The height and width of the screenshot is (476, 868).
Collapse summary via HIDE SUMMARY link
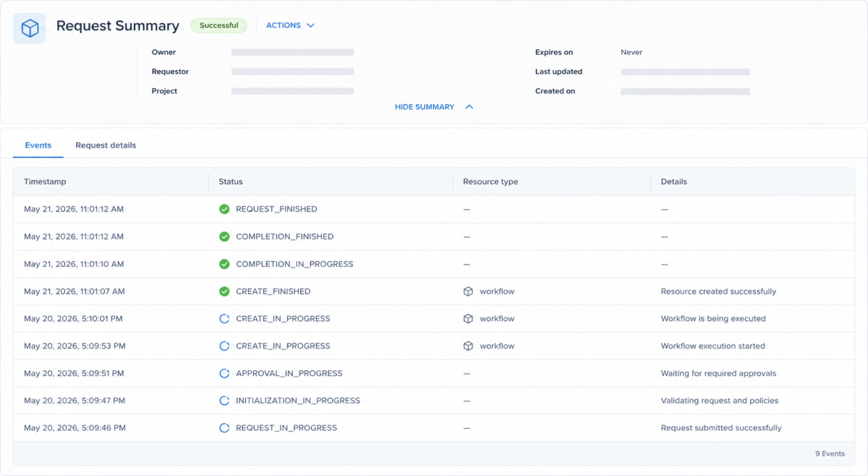point(434,107)
